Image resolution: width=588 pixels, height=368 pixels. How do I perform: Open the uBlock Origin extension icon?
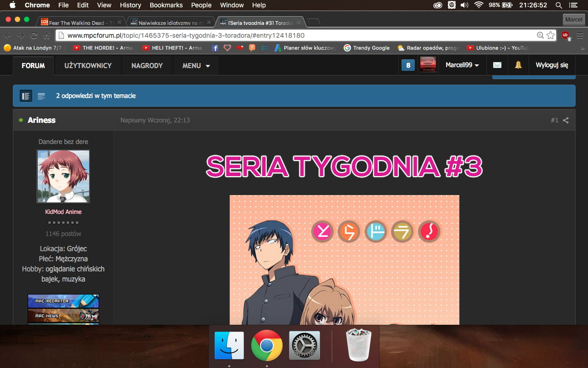[565, 35]
